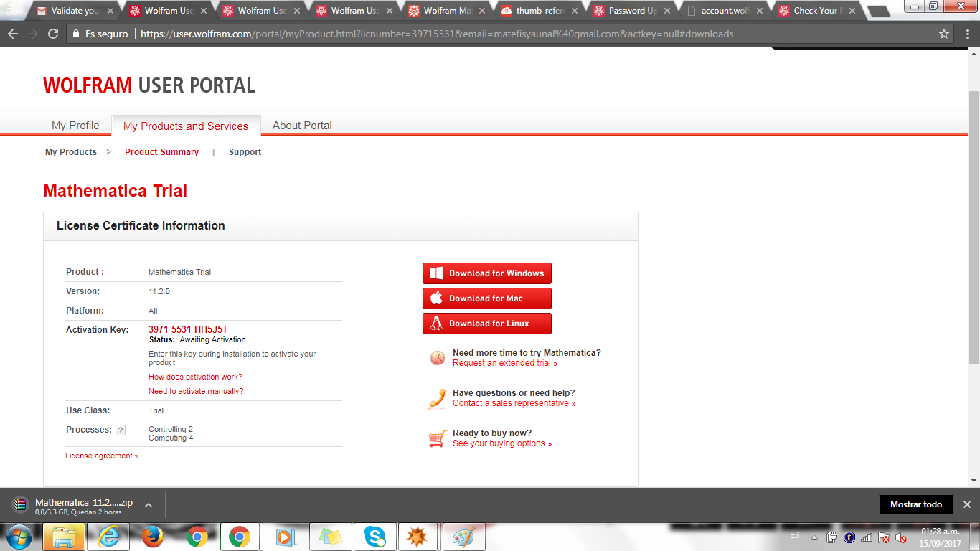Select Product Summary in the sub-navigation
This screenshot has height=551, width=980.
(x=161, y=152)
